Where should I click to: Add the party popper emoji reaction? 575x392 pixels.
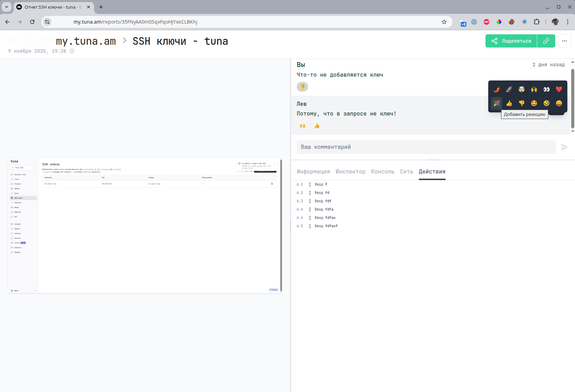point(497,103)
